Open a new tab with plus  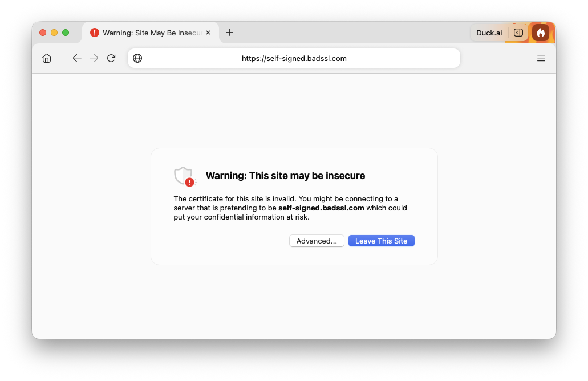click(x=229, y=33)
